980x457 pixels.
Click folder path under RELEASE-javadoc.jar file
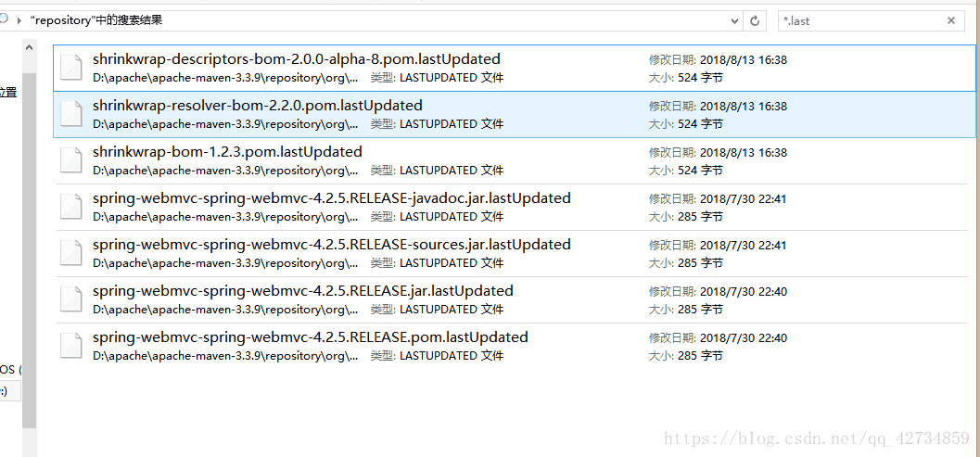coord(225,217)
